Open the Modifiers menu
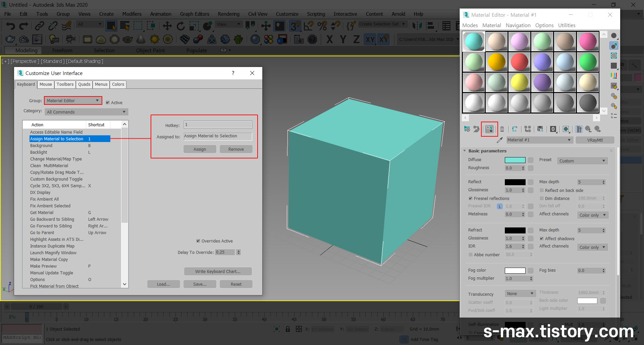644x345 pixels. click(132, 14)
